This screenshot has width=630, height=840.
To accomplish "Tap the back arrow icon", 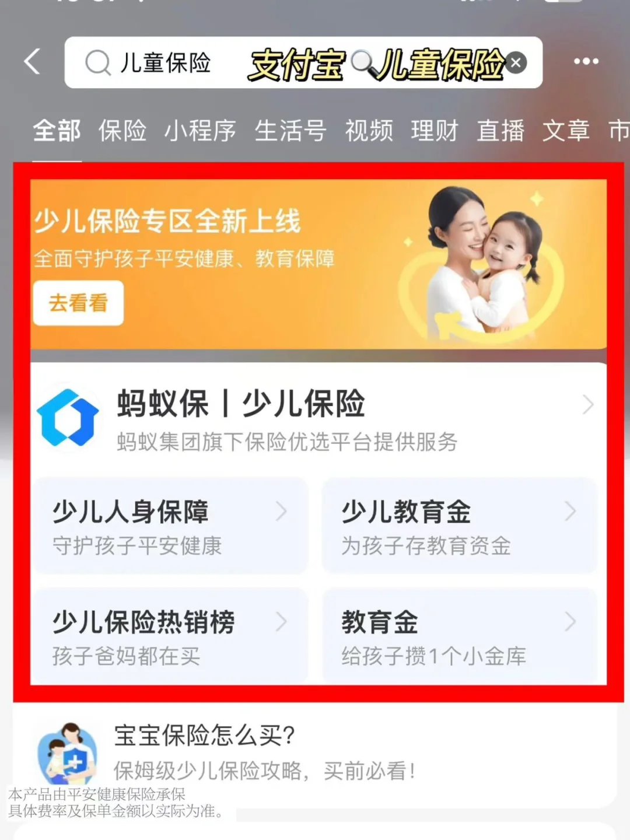I will coord(33,61).
